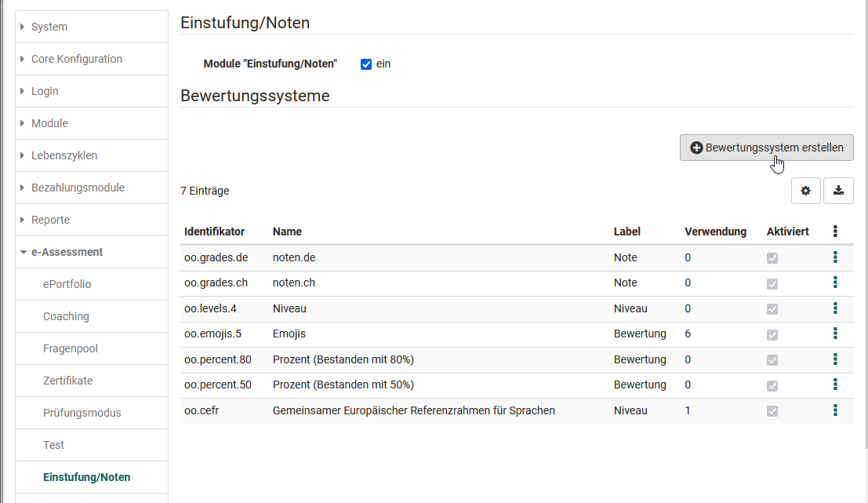Toggle the Module "Einstufung/Noten" checkbox
This screenshot has height=503, width=868.
coord(365,64)
